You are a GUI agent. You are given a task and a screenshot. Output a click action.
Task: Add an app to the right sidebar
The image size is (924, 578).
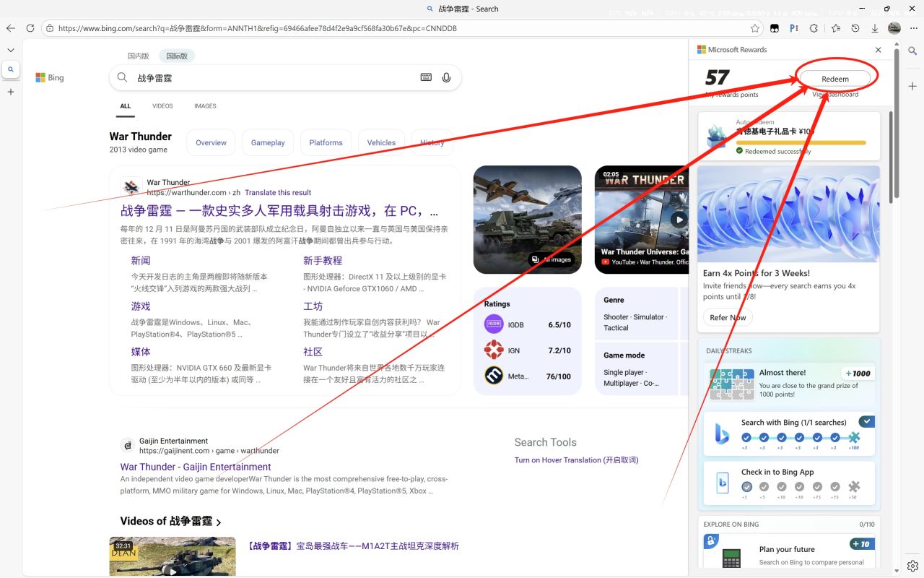click(913, 86)
